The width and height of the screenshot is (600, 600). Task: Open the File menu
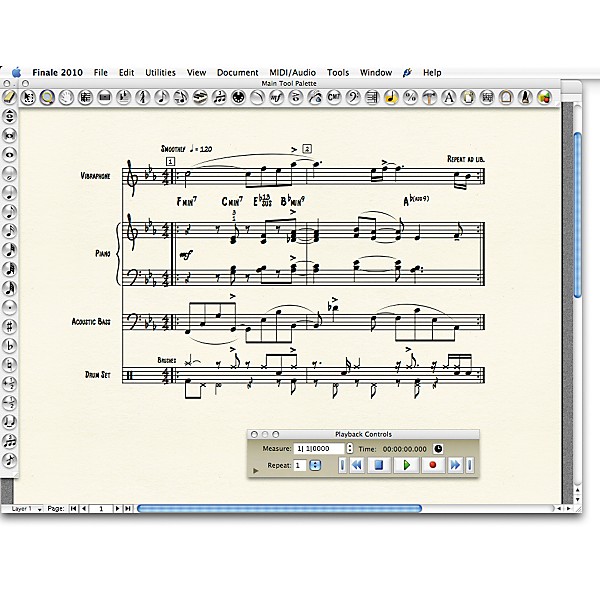[x=101, y=72]
